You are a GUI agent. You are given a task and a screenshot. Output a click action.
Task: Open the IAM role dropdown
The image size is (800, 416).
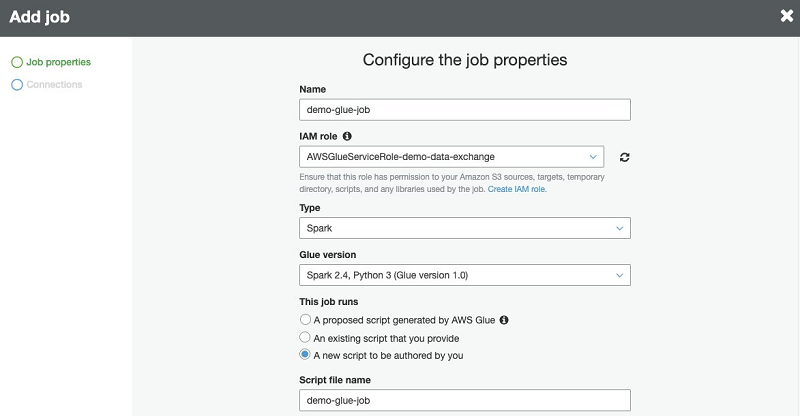(x=450, y=156)
